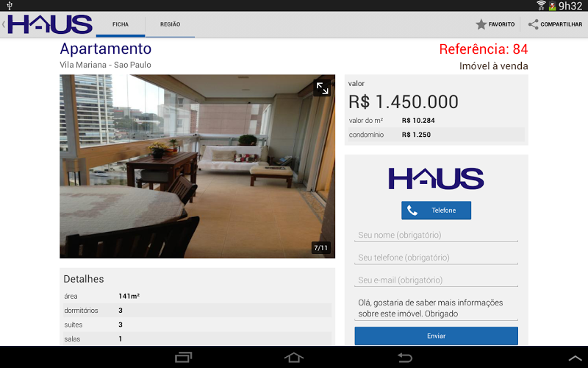The image size is (588, 368).
Task: Tap the Android back button
Action: [x=405, y=357]
